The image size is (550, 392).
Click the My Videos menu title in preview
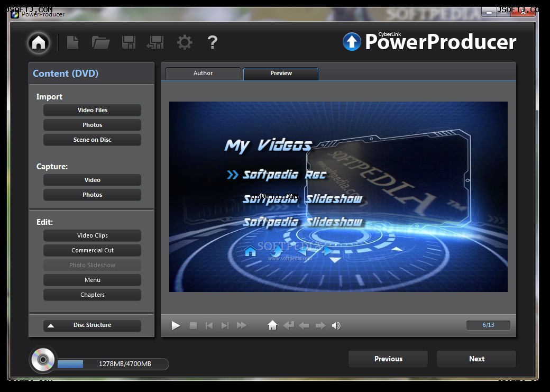point(268,145)
